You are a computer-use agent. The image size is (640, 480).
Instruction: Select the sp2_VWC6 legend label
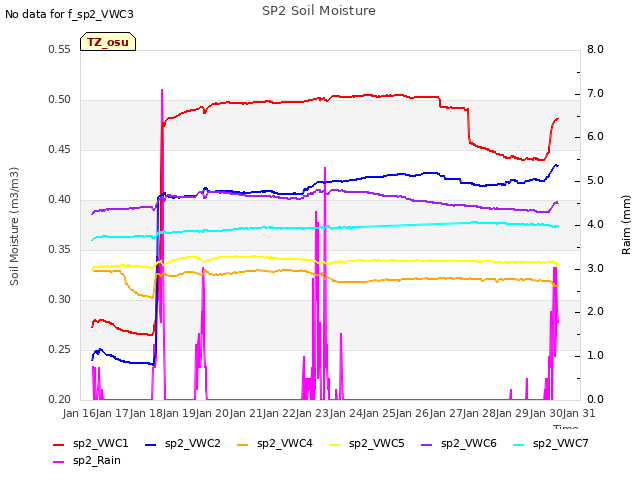tap(469, 444)
